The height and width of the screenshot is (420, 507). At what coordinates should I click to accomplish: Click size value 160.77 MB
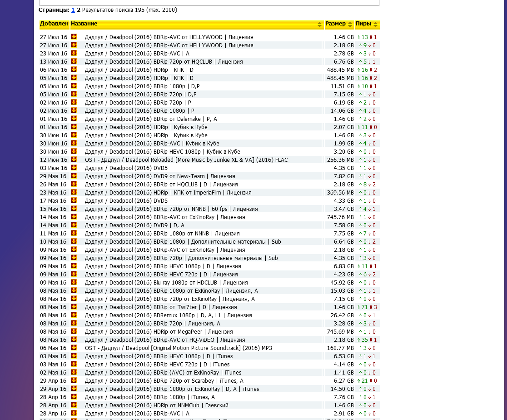coord(340,348)
